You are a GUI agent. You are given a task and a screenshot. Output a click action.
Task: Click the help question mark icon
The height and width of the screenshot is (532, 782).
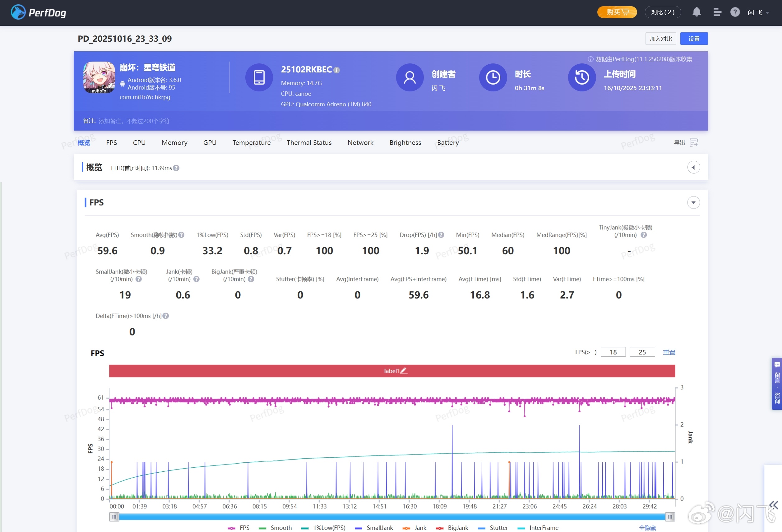(x=735, y=12)
